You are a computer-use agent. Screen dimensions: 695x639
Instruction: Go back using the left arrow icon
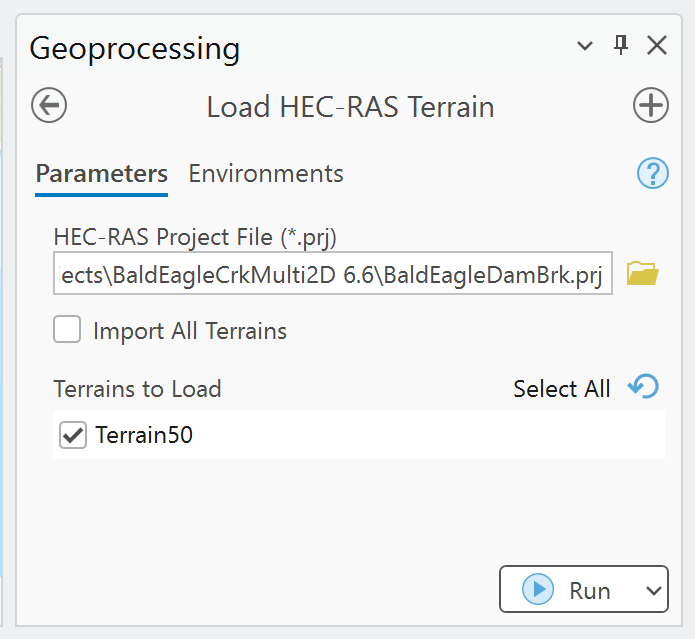pyautogui.click(x=49, y=105)
